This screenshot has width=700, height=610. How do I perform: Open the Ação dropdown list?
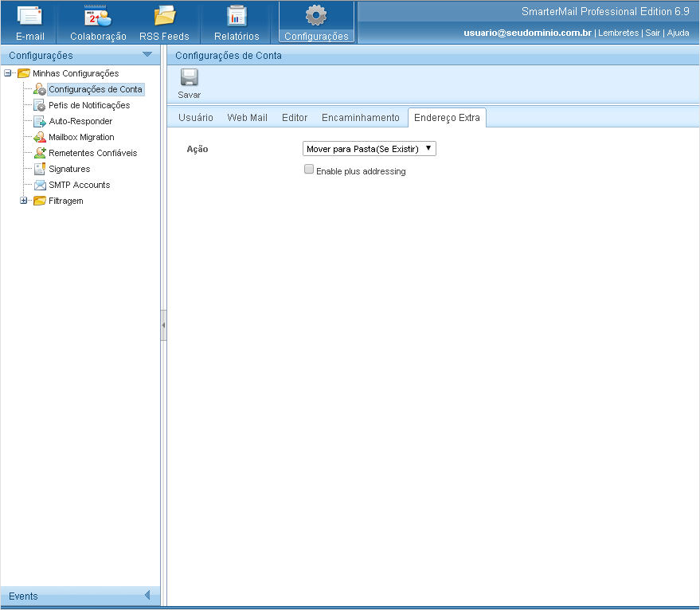[370, 149]
